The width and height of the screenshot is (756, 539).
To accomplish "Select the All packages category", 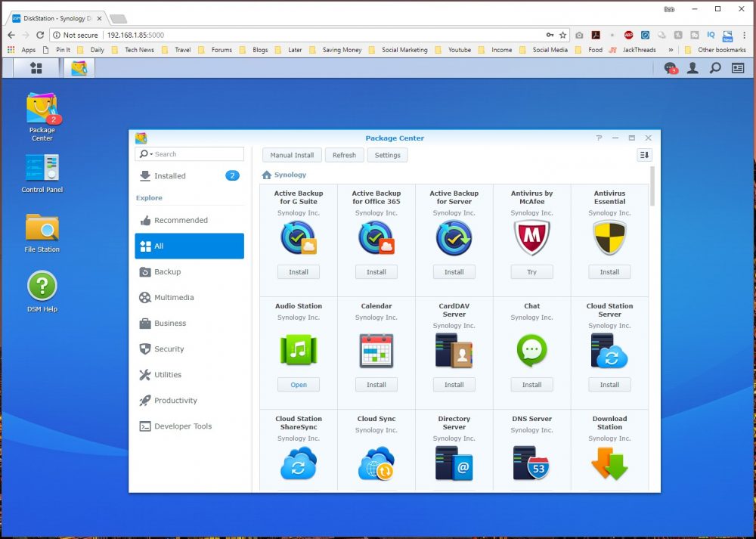I will click(190, 246).
